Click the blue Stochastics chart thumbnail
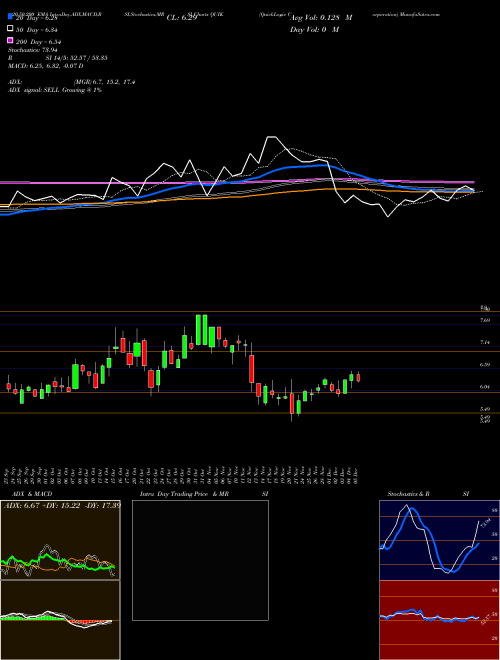 pos(439,540)
